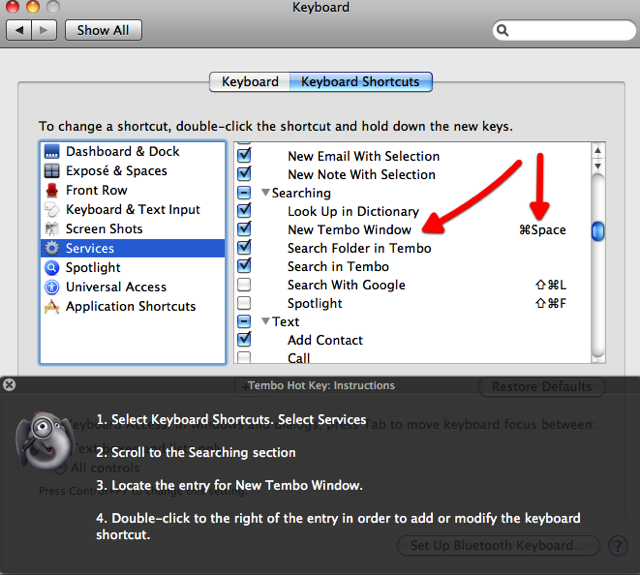The image size is (640, 575).
Task: Uncheck New Note With Selection
Action: tap(244, 174)
